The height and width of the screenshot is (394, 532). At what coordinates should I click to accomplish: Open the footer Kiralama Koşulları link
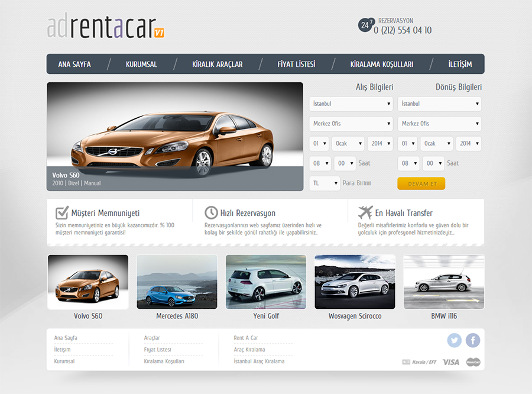click(164, 361)
